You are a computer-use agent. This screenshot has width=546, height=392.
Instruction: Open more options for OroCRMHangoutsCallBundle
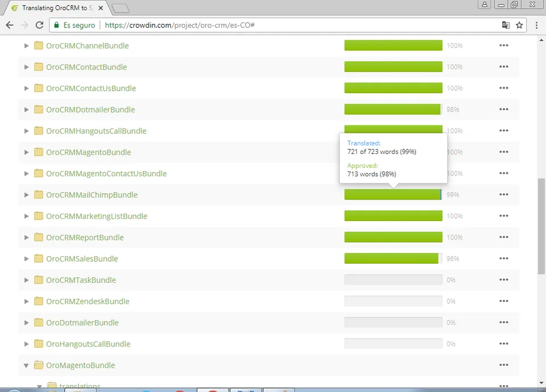click(503, 131)
